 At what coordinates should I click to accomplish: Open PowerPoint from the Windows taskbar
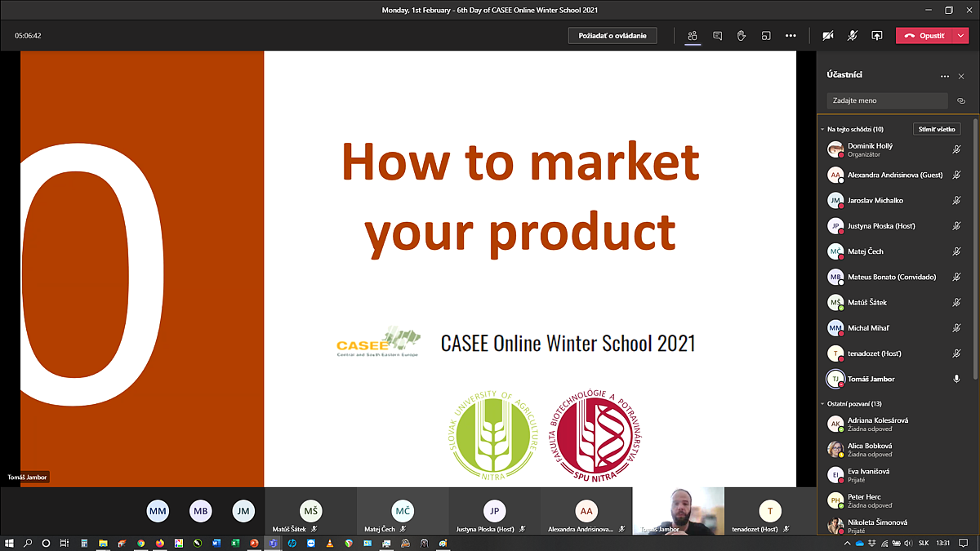[x=254, y=543]
